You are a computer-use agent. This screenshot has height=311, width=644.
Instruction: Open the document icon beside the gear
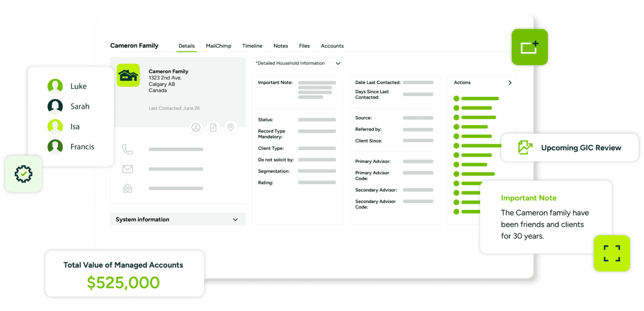coord(213,127)
